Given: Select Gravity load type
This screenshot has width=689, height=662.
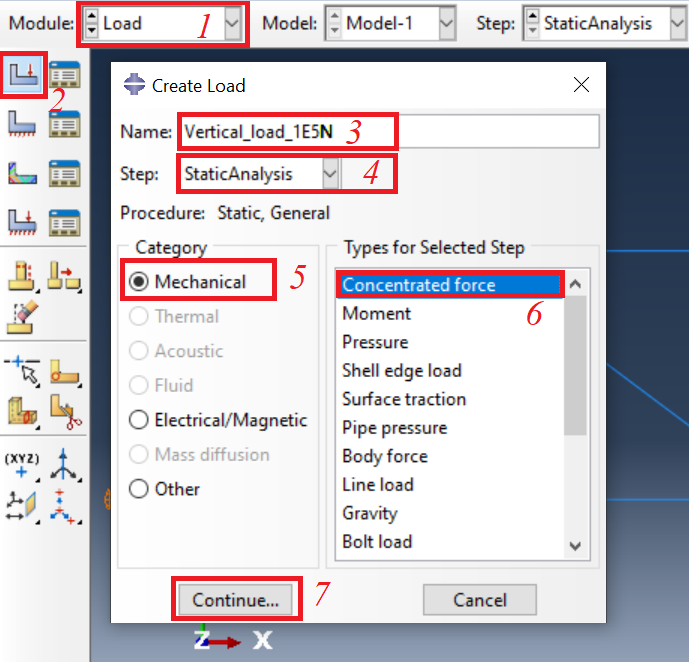Looking at the screenshot, I should (x=450, y=513).
